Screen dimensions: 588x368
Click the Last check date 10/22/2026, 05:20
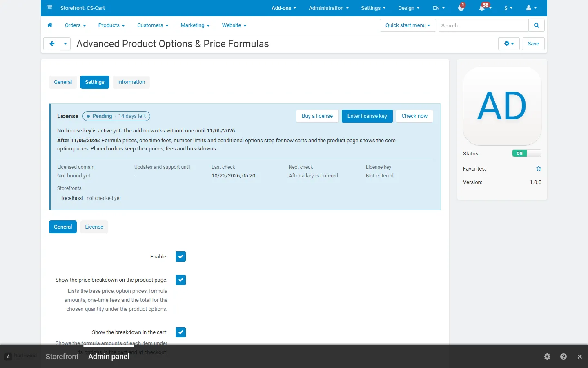(x=233, y=176)
